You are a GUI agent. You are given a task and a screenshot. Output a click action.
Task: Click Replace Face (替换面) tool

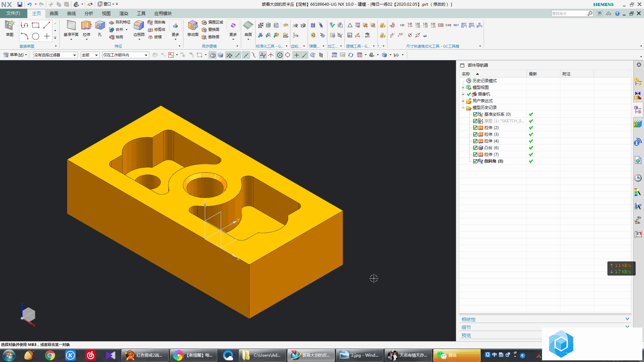(x=211, y=29)
